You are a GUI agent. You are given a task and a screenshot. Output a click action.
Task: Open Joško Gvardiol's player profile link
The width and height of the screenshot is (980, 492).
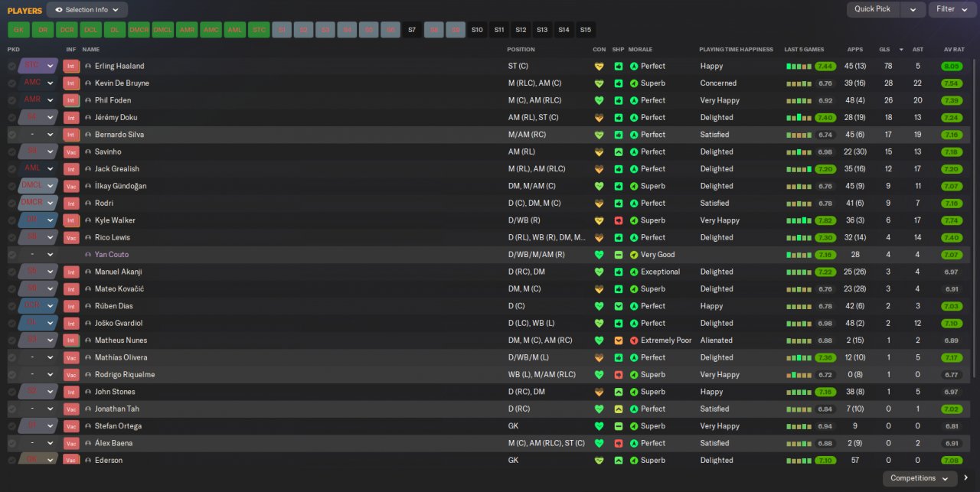pyautogui.click(x=119, y=324)
